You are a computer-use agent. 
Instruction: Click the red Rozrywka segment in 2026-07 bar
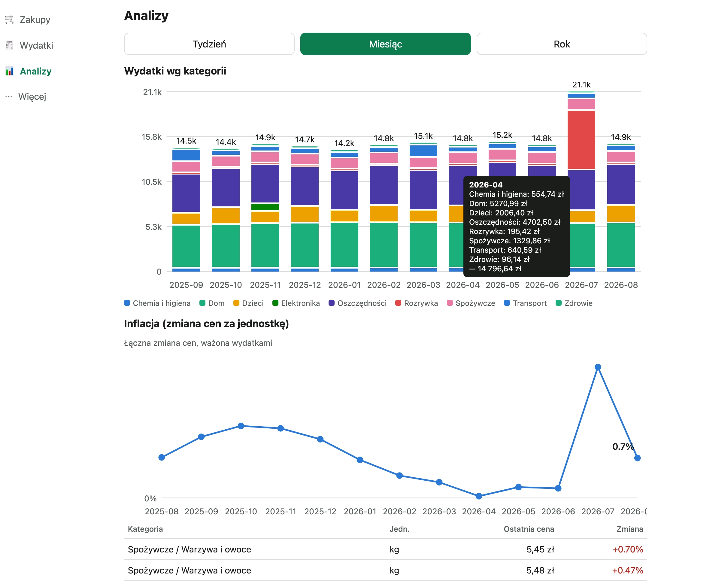[581, 140]
